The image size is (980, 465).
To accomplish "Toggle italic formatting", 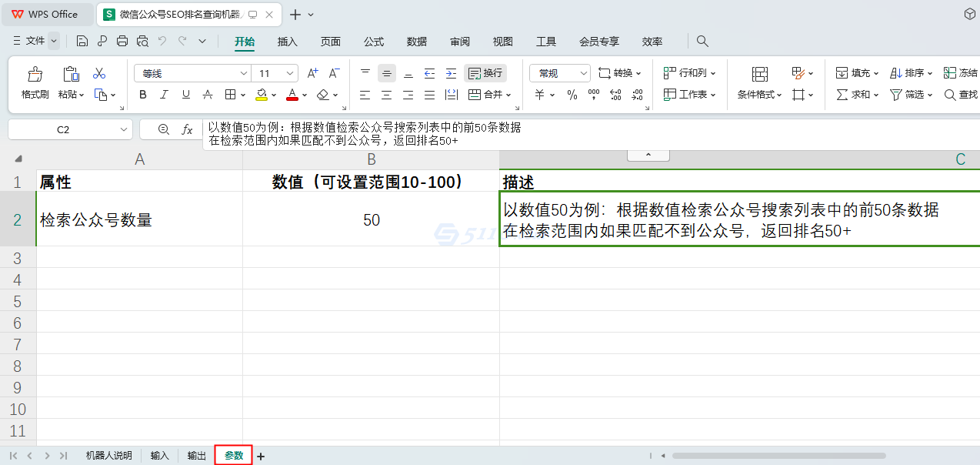I will click(164, 94).
